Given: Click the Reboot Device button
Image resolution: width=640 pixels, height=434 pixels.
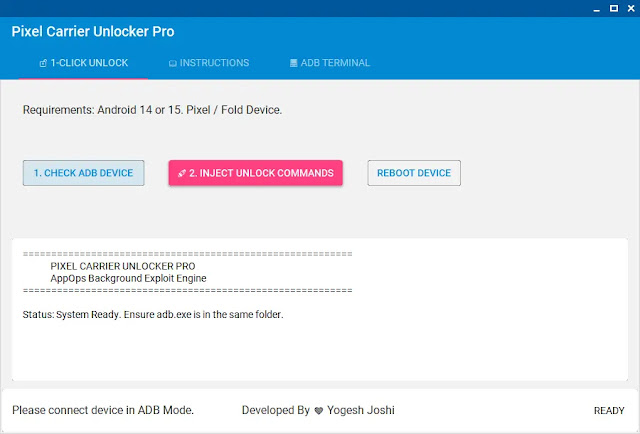Looking at the screenshot, I should click(414, 173).
